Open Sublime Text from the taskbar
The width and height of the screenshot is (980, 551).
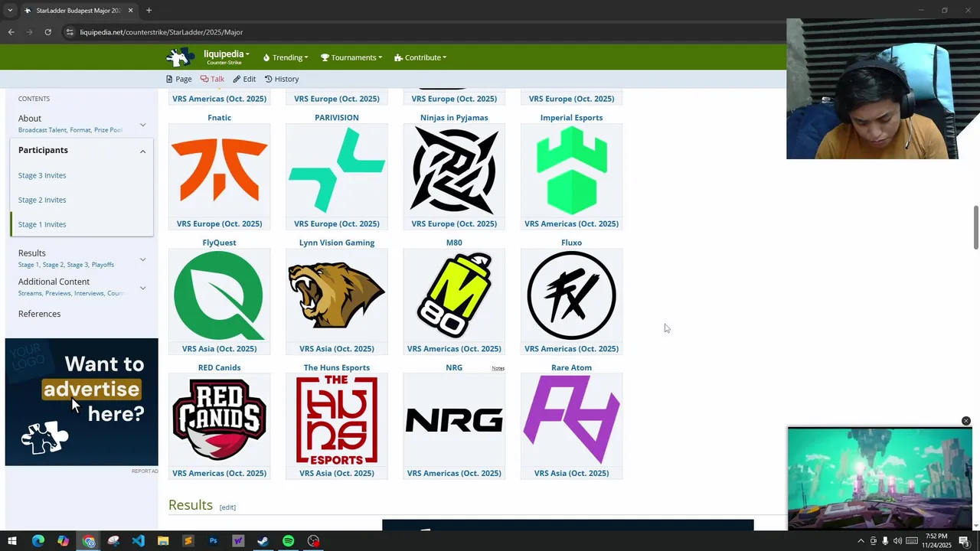tap(188, 541)
